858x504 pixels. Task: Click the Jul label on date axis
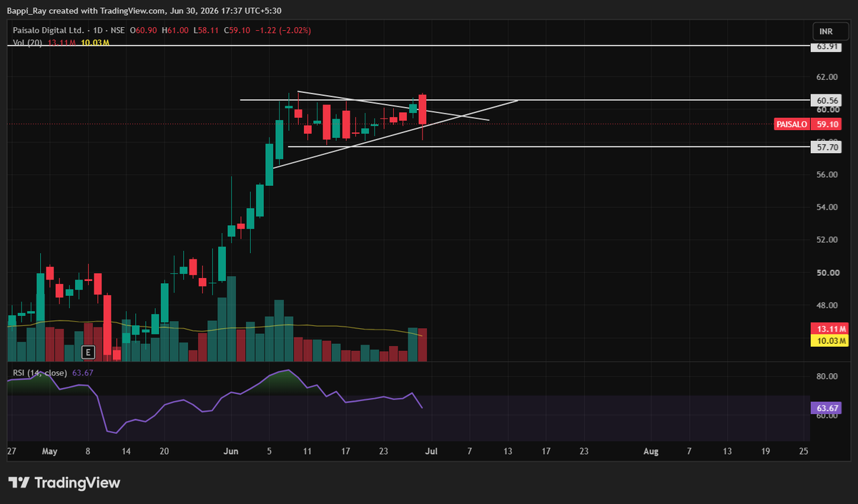click(431, 451)
